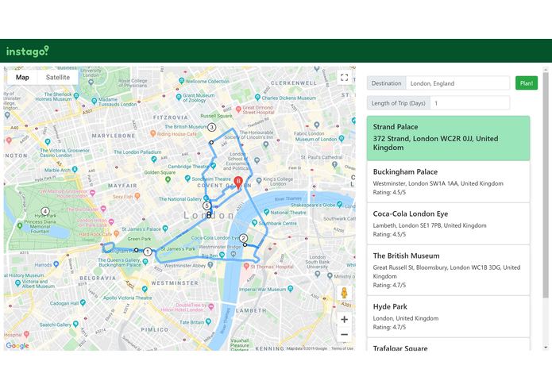Toggle fullscreen map view icon
The image size is (552, 392).
(344, 77)
